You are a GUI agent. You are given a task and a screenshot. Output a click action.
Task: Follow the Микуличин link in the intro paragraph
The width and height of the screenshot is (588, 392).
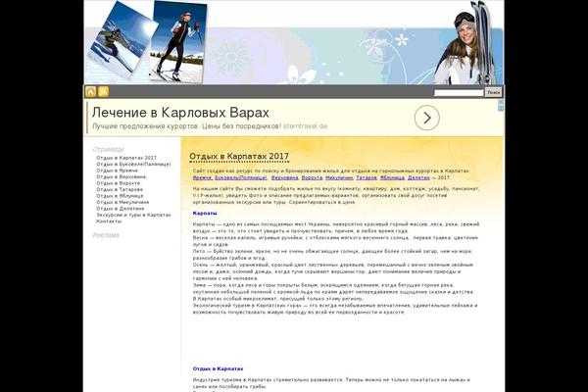tap(339, 177)
